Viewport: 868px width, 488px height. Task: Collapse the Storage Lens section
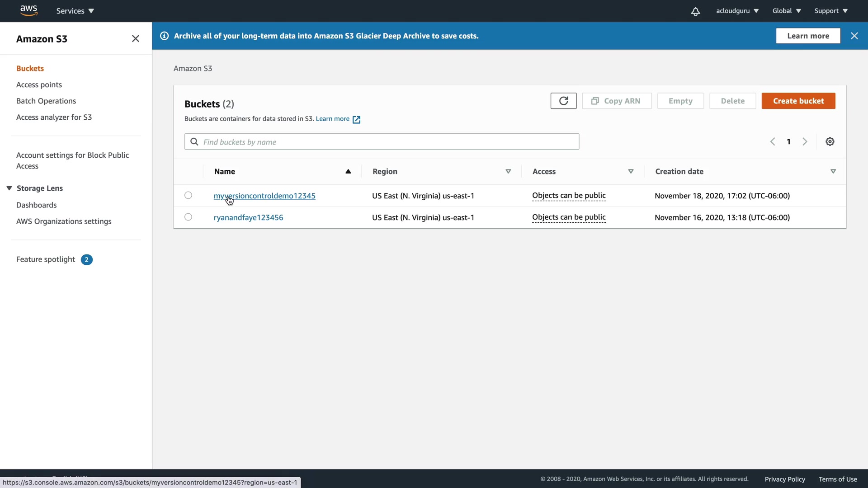(9, 188)
